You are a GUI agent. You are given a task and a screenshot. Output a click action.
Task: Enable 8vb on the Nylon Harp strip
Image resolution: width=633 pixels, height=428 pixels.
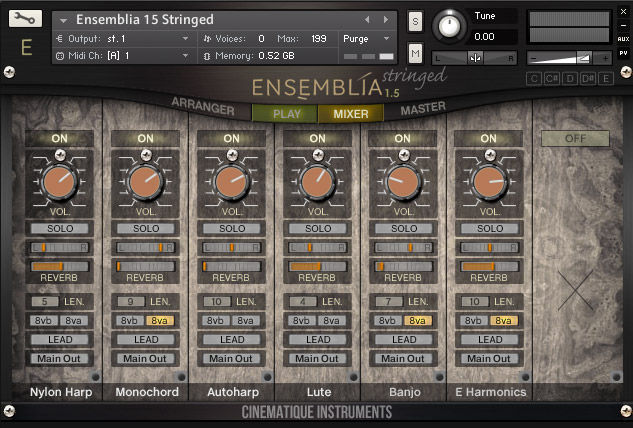click(44, 321)
